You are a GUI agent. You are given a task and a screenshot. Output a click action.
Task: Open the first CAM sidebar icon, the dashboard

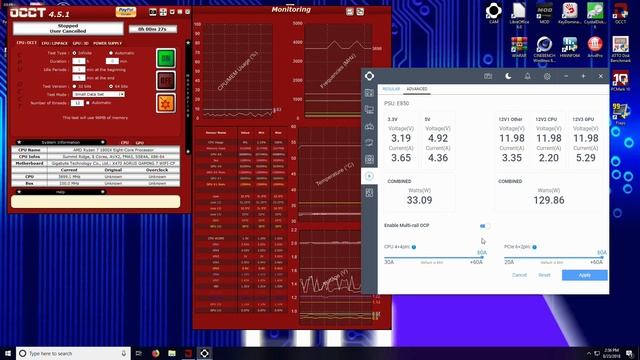coord(369,93)
